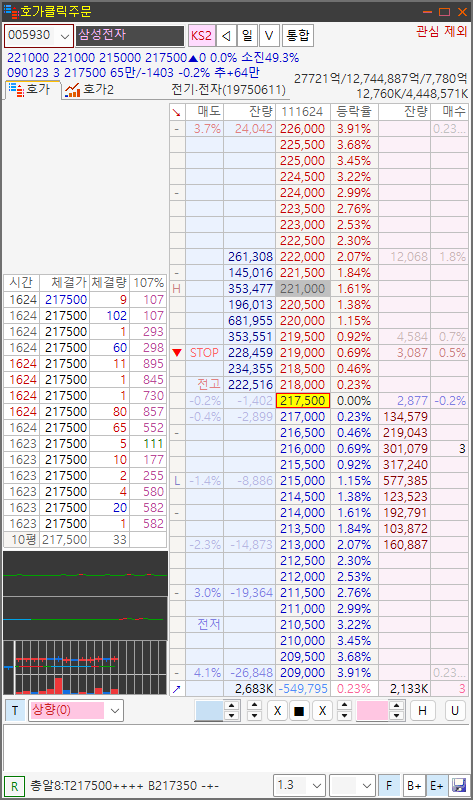Open the stock code 005930 dropdown
The width and height of the screenshot is (473, 800).
pyautogui.click(x=65, y=36)
